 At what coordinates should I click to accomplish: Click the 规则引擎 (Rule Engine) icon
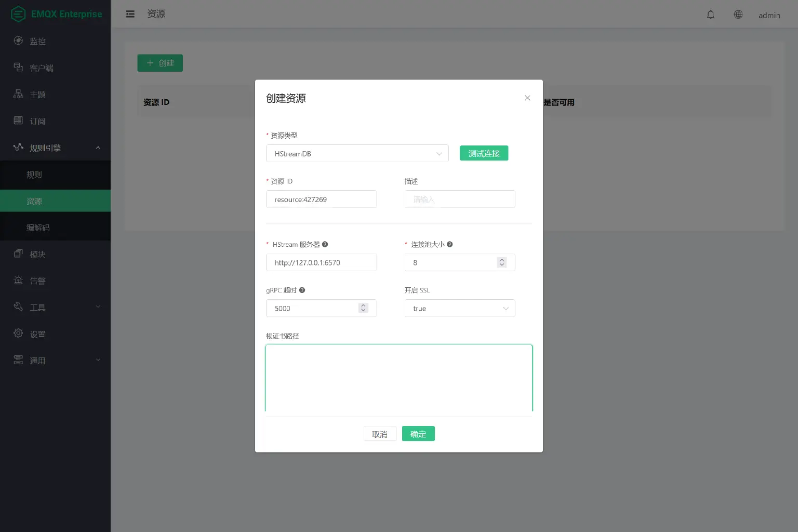19,148
